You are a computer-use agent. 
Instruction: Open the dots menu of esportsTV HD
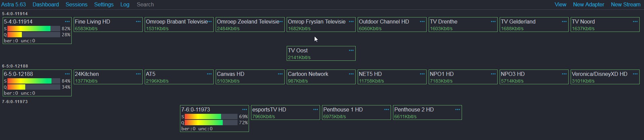pos(316,109)
